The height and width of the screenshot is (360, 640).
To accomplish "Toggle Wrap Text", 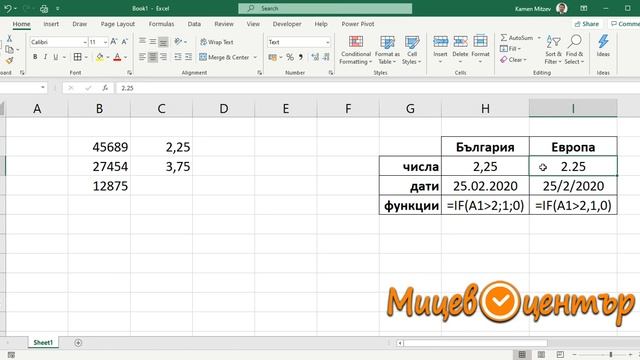I will pyautogui.click(x=217, y=42).
